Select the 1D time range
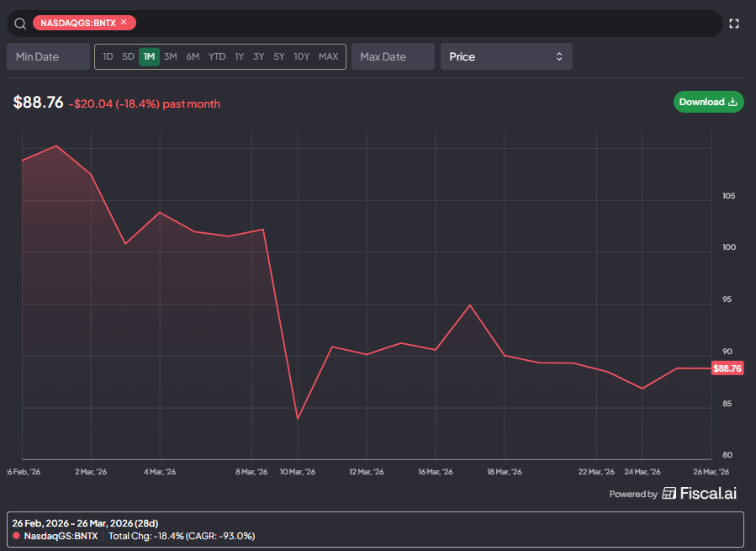Screen dimensions: 756x551 (108, 56)
